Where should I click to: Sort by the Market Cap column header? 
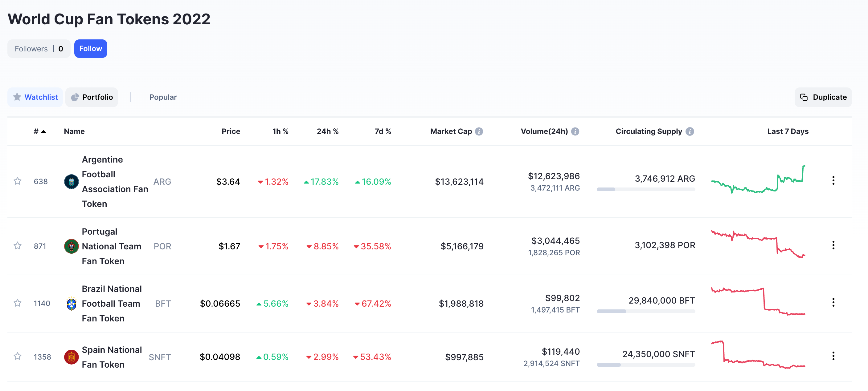coord(451,131)
